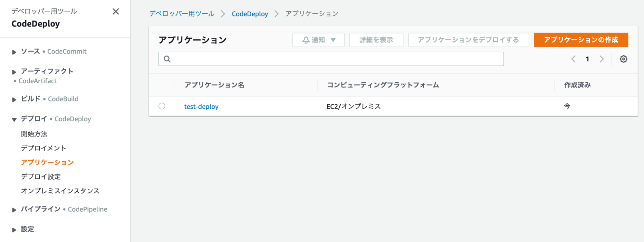Expand ソース CodeCommit section
This screenshot has height=242, width=644.
14,52
